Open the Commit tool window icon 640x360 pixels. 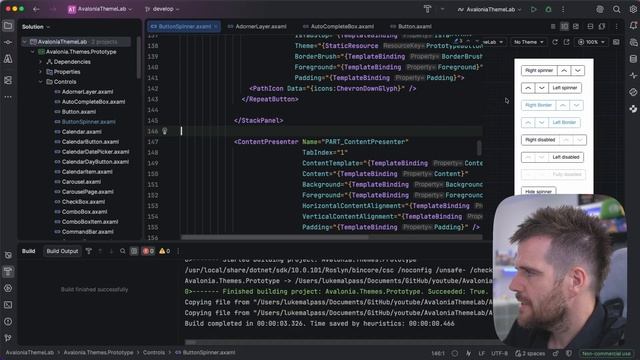[x=8, y=42]
